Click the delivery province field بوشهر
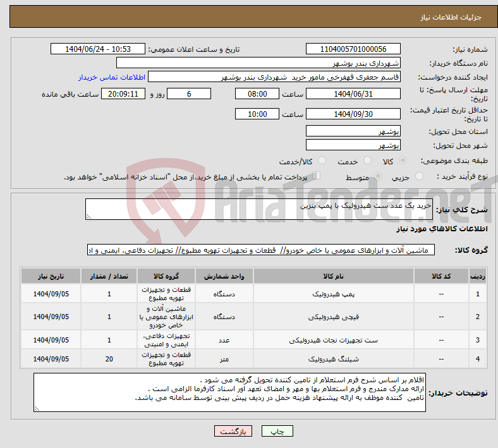 point(353,131)
